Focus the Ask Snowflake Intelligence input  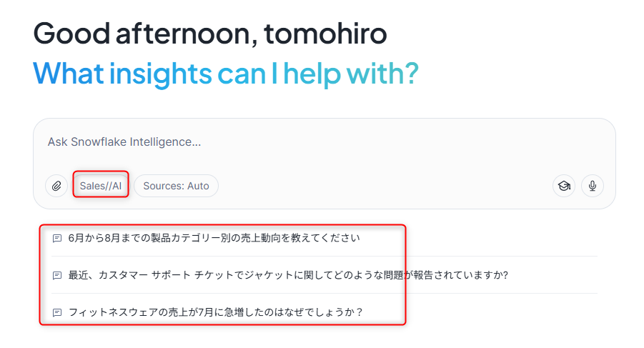click(286, 142)
